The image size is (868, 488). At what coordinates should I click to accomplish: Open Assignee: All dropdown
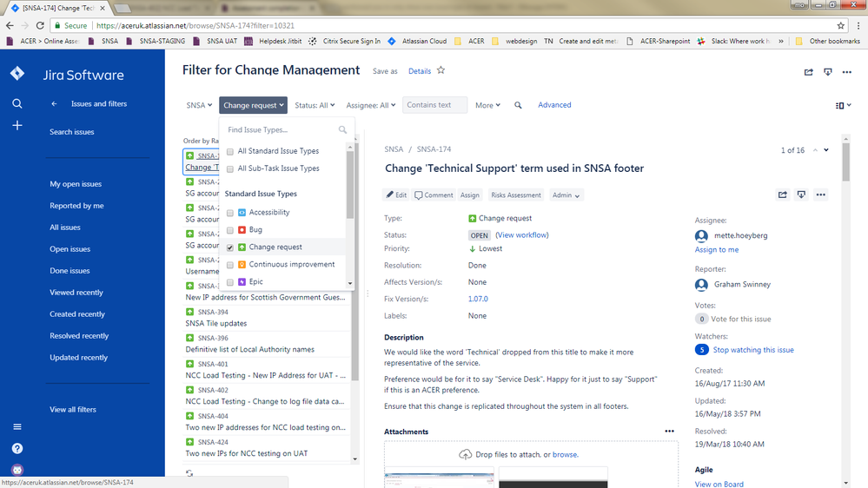pyautogui.click(x=370, y=105)
